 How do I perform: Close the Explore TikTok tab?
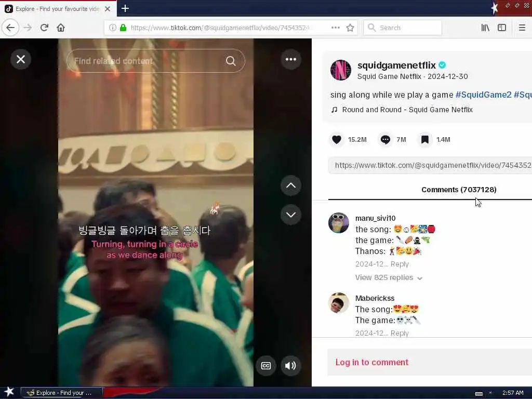pos(108,9)
